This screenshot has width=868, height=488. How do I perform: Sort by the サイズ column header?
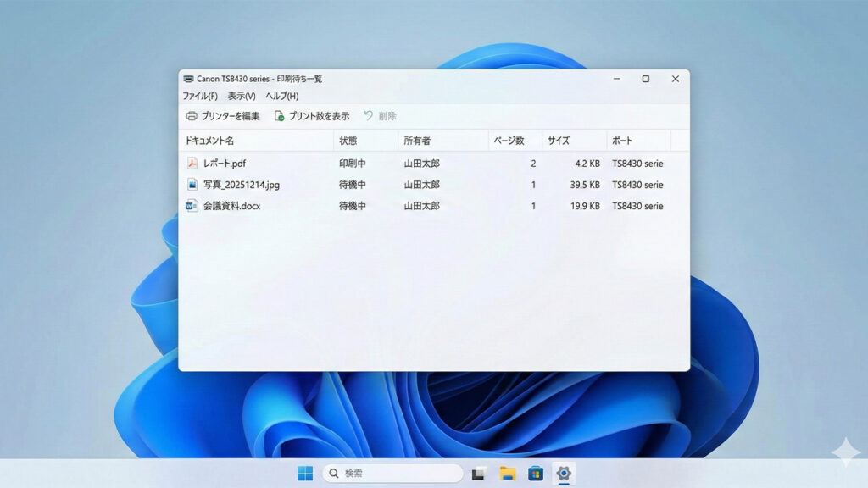pos(559,141)
